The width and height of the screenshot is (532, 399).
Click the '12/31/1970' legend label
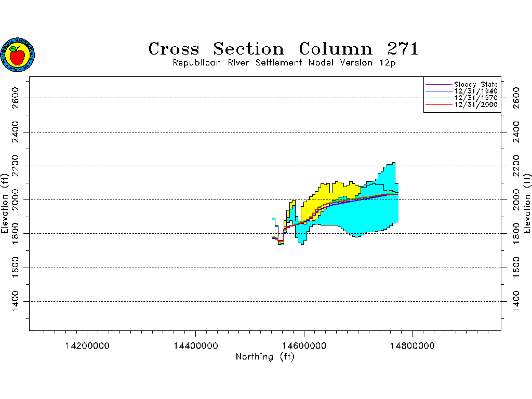pos(476,98)
